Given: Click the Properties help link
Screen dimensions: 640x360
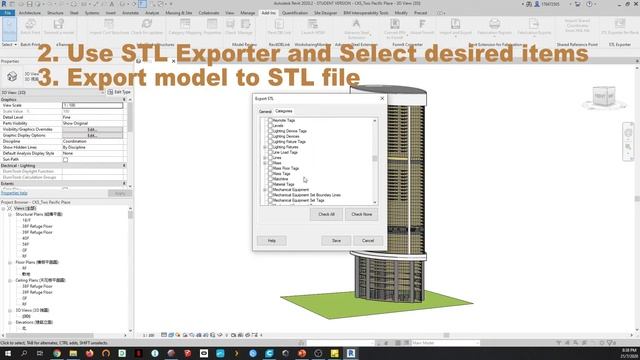Looking at the screenshot, I should [x=14, y=193].
